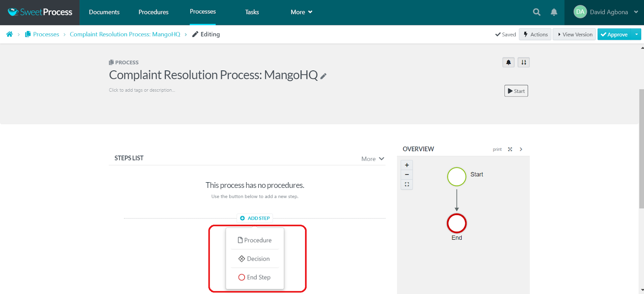
Task: Click the Editing breadcrumb label
Action: point(206,34)
